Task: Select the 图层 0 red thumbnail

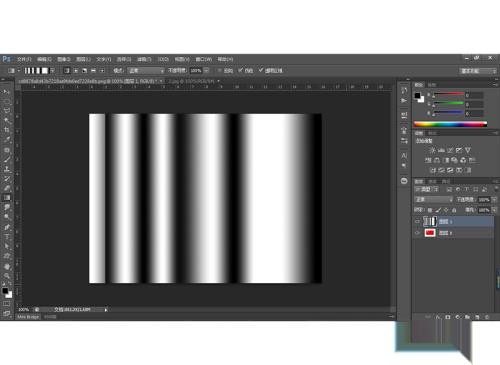Action: coord(430,233)
